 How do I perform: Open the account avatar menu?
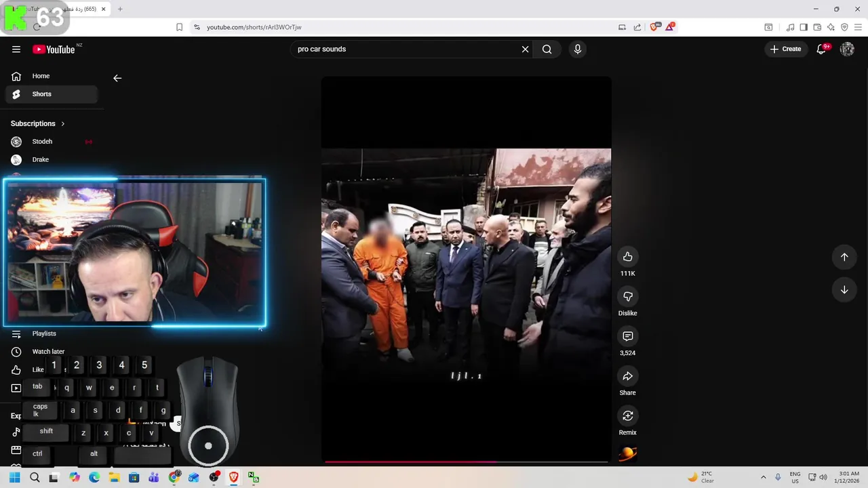pyautogui.click(x=847, y=49)
